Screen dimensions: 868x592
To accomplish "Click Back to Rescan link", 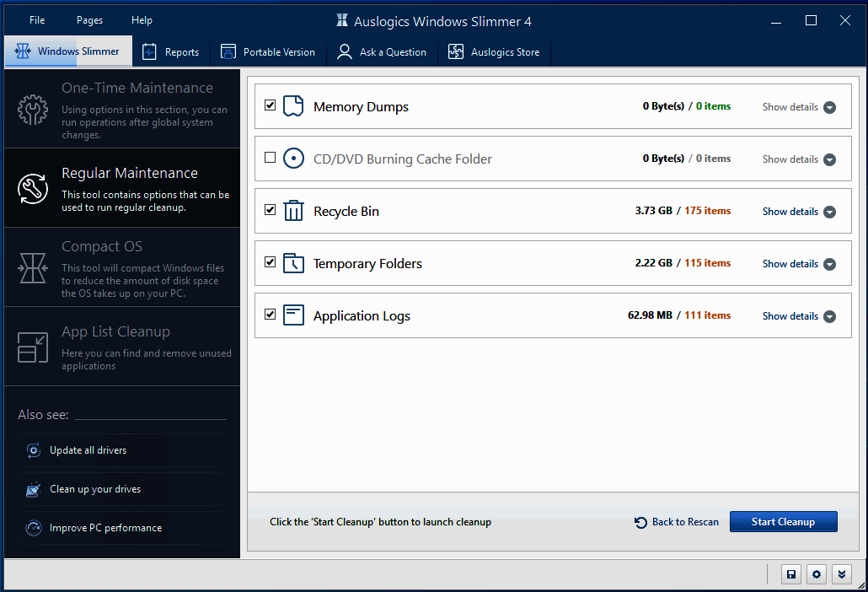I will tap(677, 522).
